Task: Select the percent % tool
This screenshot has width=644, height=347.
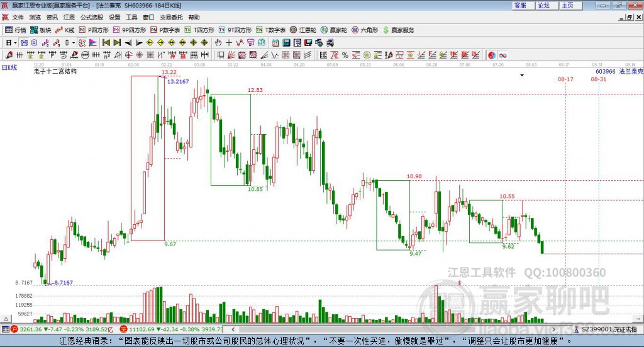Action: click(345, 55)
